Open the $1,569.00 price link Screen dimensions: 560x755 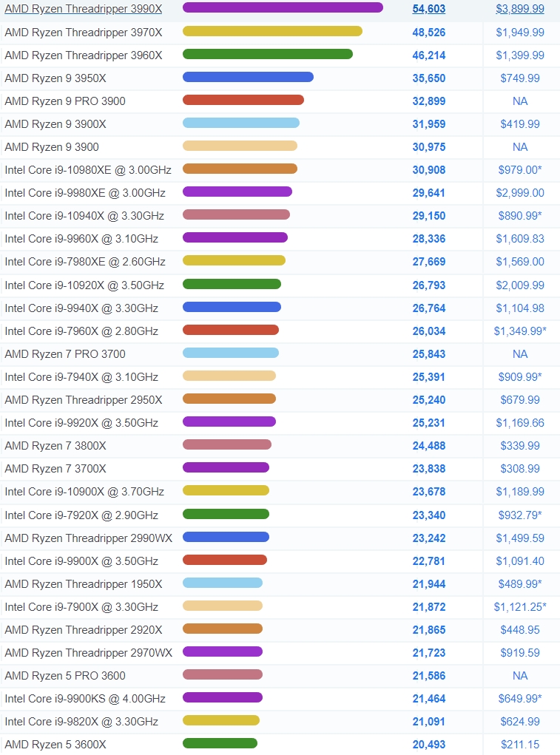pyautogui.click(x=520, y=262)
